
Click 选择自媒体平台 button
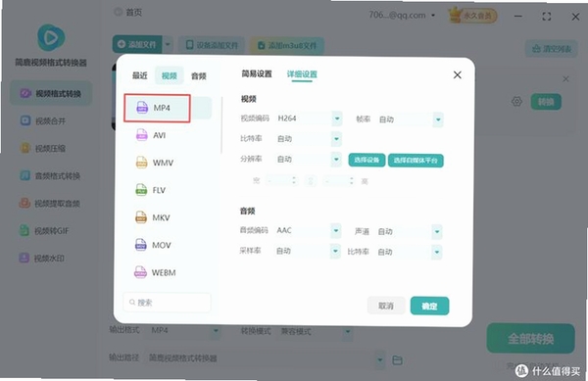point(416,161)
